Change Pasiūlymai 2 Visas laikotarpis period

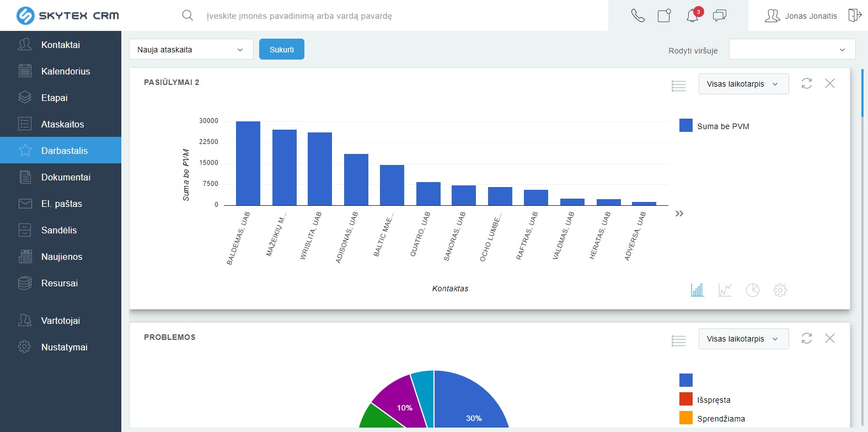point(743,84)
